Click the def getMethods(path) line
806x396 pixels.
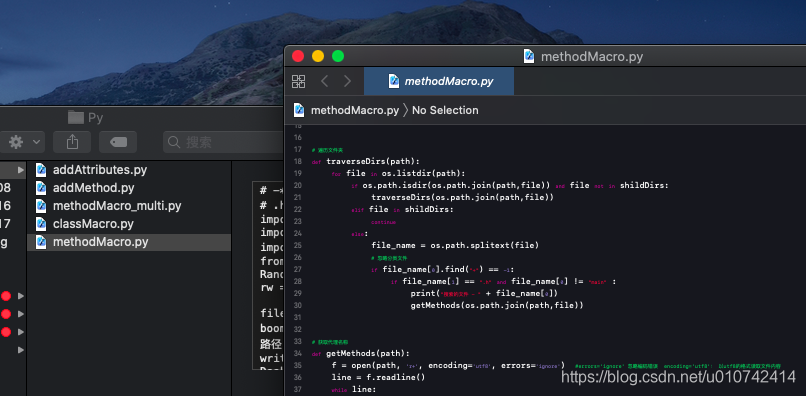[360, 353]
